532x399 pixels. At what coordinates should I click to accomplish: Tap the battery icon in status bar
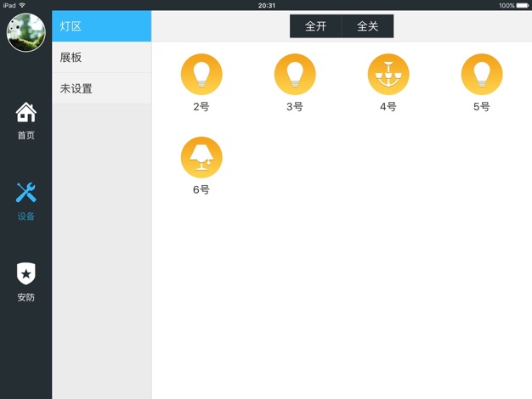pyautogui.click(x=523, y=5)
